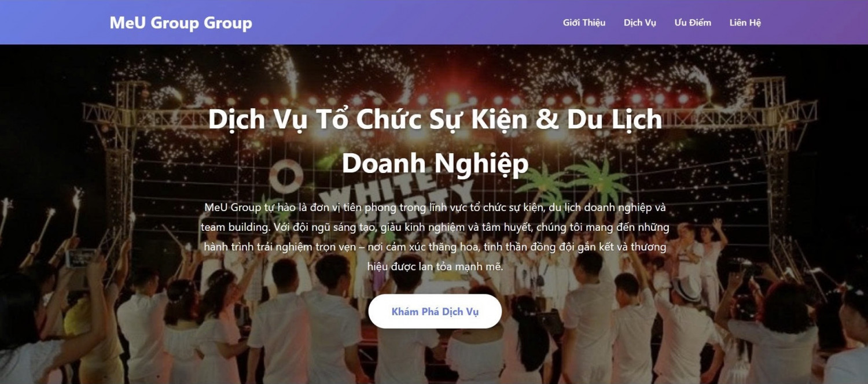The image size is (868, 384).
Task: Click the empty purple header bar area
Action: (405, 23)
